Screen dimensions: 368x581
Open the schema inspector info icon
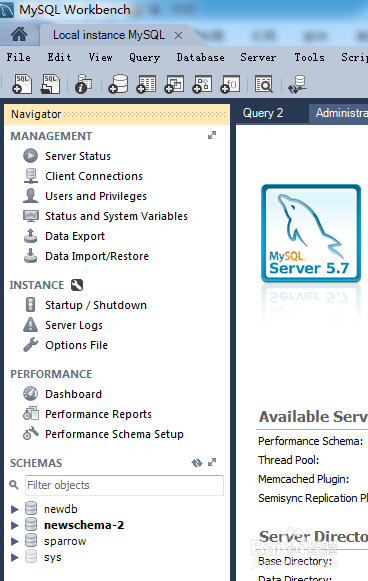pos(84,83)
